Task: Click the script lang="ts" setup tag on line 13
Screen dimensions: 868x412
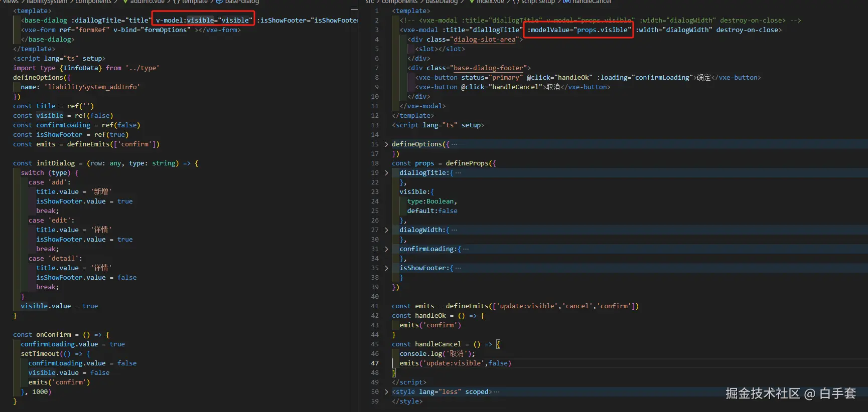Action: (x=438, y=125)
